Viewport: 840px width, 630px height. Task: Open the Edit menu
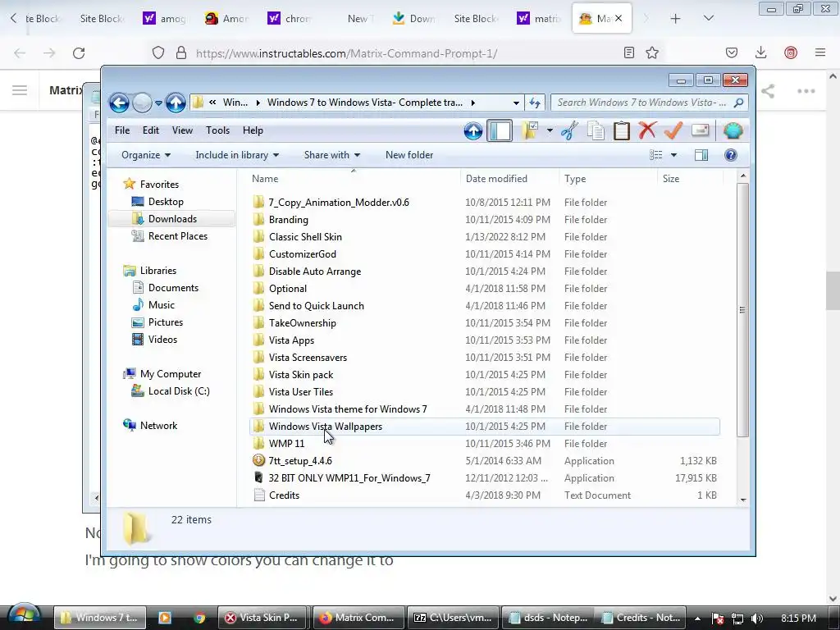[x=151, y=130]
